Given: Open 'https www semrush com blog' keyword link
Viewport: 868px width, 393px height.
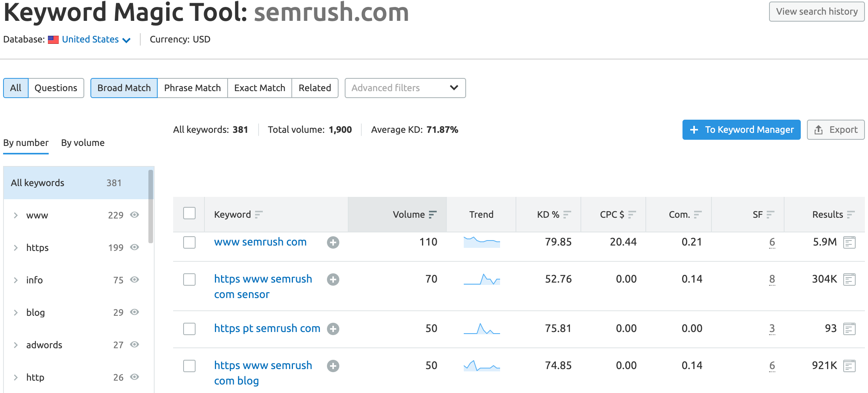Looking at the screenshot, I should [263, 373].
